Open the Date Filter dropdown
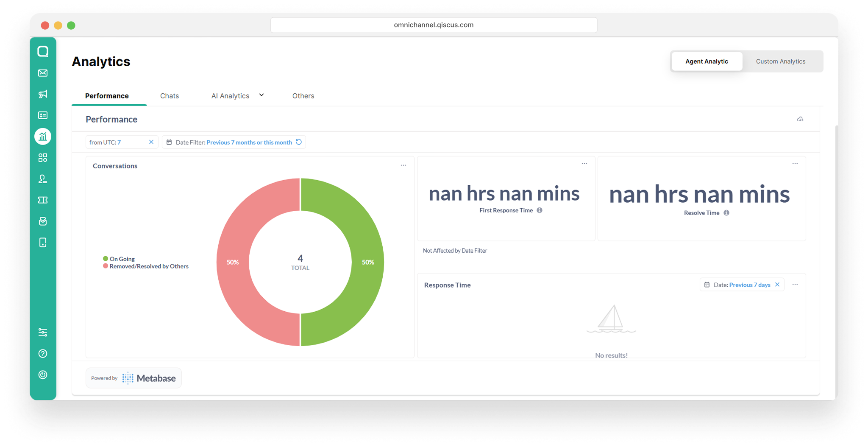 click(234, 142)
